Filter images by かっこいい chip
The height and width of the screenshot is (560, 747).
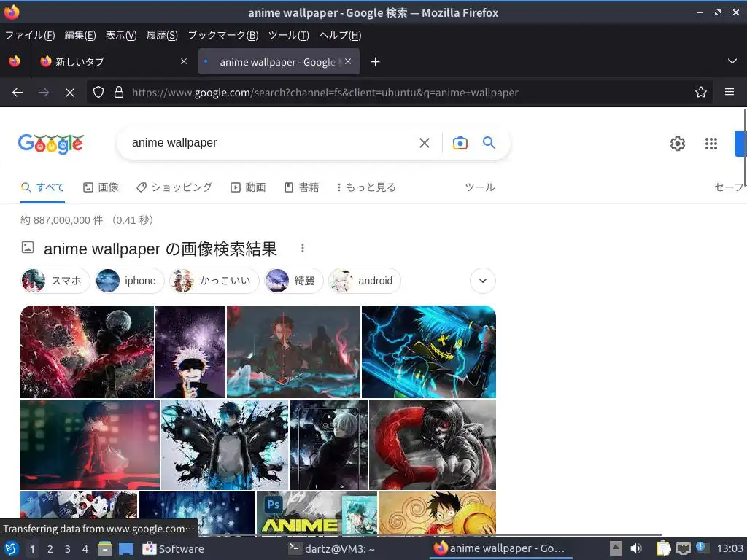point(214,281)
